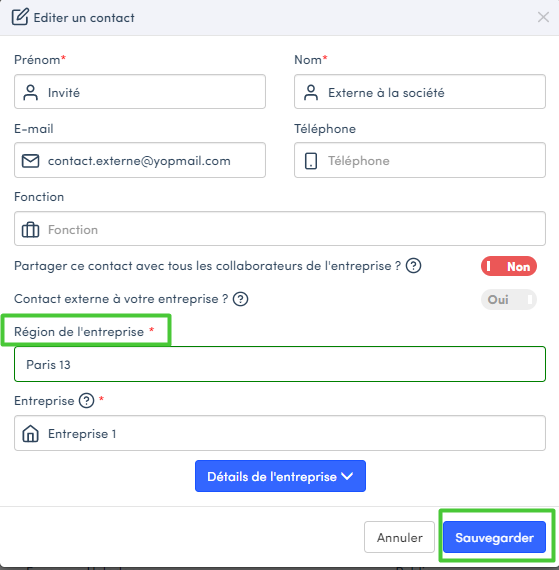
Task: Click person icon in Nom field
Action: coord(311,92)
